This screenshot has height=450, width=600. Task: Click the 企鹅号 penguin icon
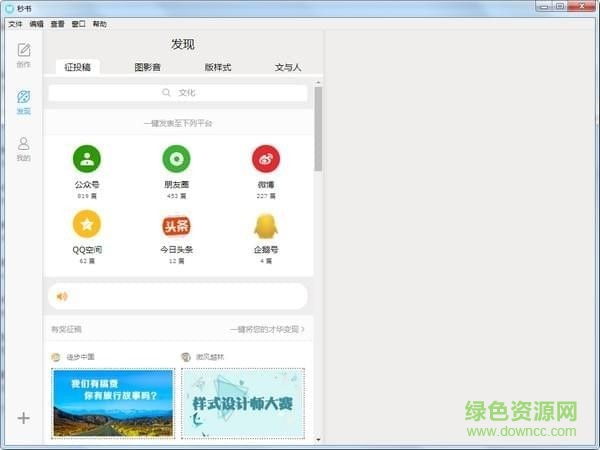tap(265, 224)
